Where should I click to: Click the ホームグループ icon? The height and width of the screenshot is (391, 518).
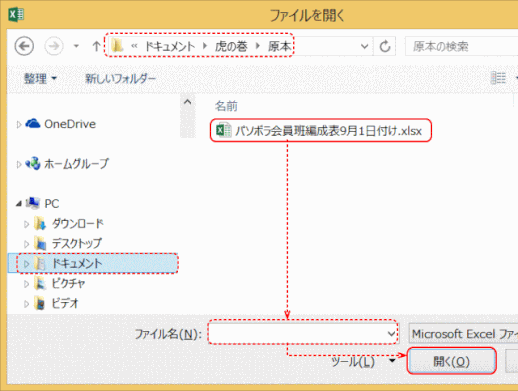click(33, 163)
